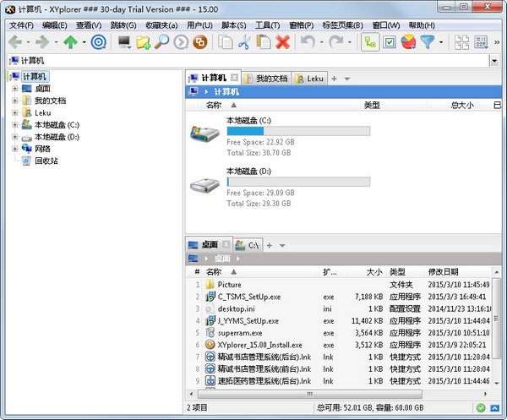Create a new folder via toolbar icon

144,42
